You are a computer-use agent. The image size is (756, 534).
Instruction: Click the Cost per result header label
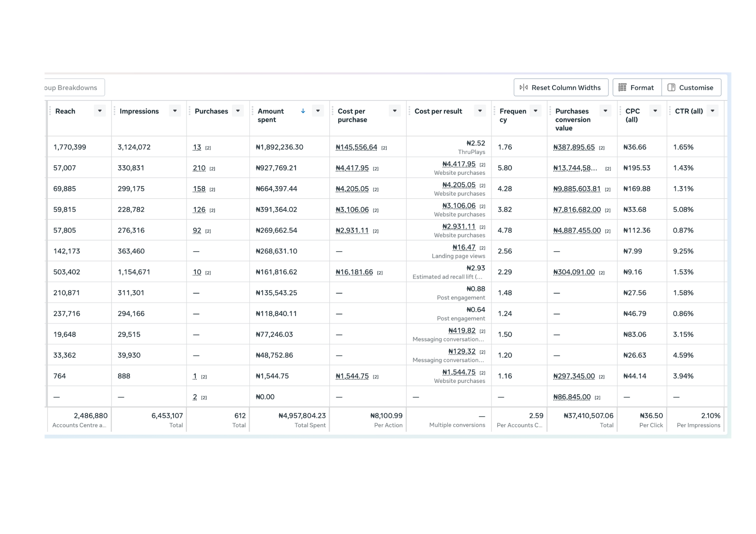coord(438,111)
